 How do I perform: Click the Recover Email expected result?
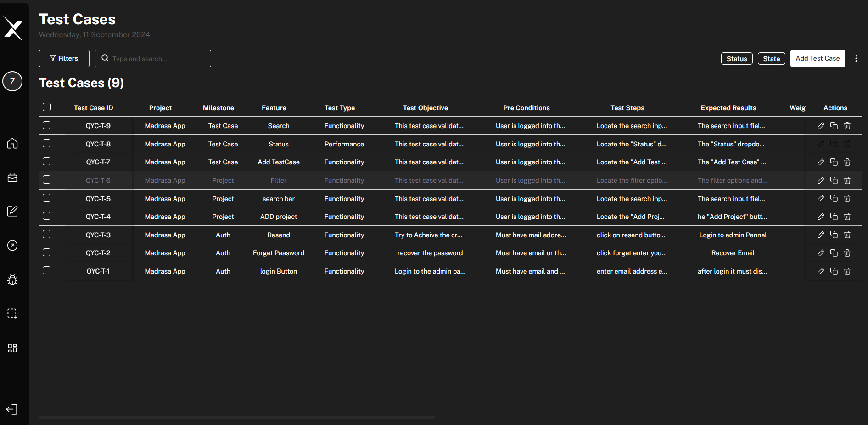pos(733,253)
